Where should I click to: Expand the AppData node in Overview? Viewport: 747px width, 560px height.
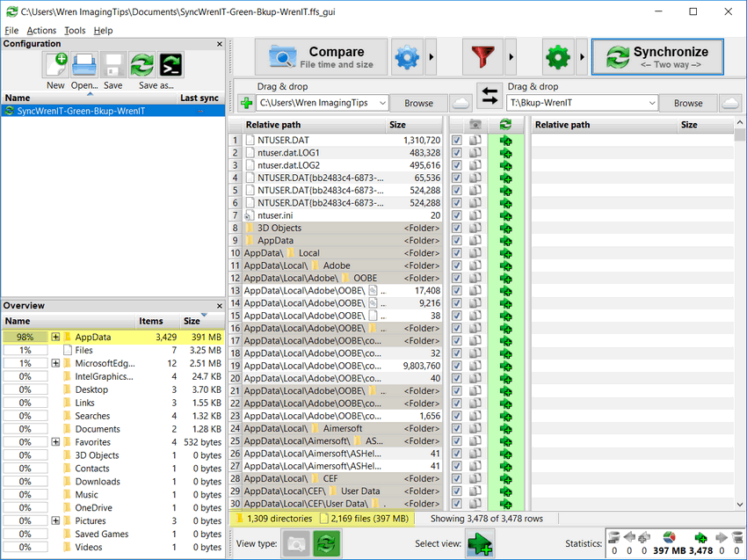(x=55, y=337)
